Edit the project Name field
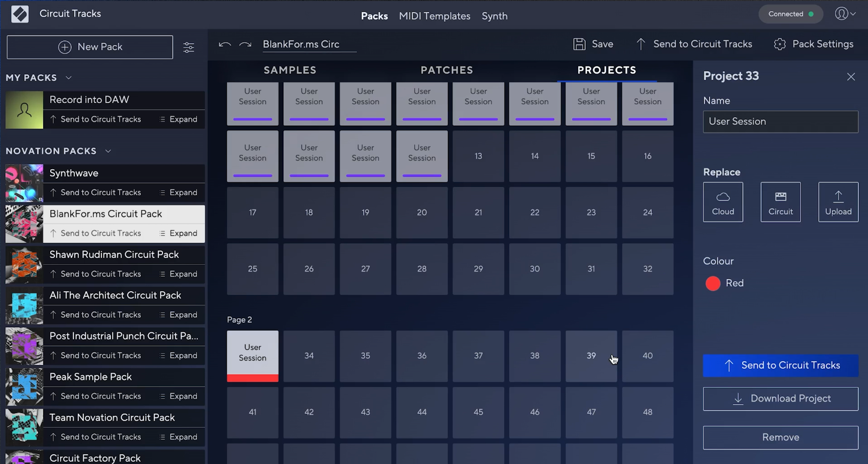868x464 pixels. coord(781,122)
